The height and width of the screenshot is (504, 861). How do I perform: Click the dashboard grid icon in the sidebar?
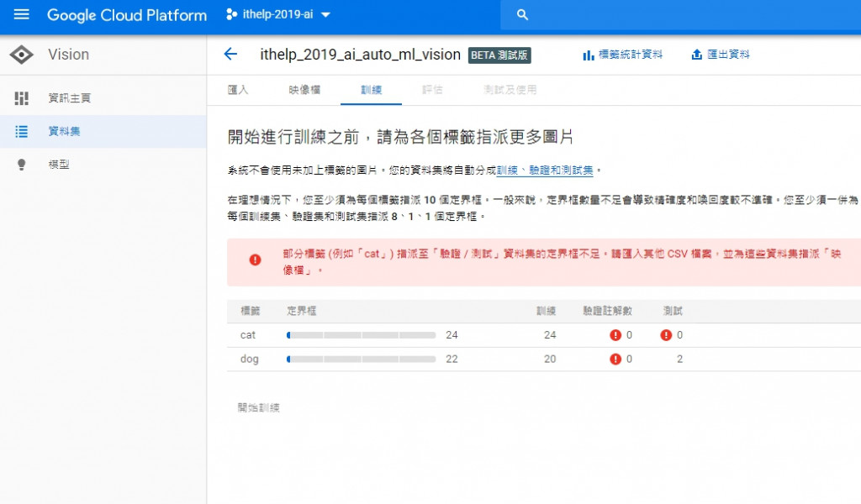[21, 98]
